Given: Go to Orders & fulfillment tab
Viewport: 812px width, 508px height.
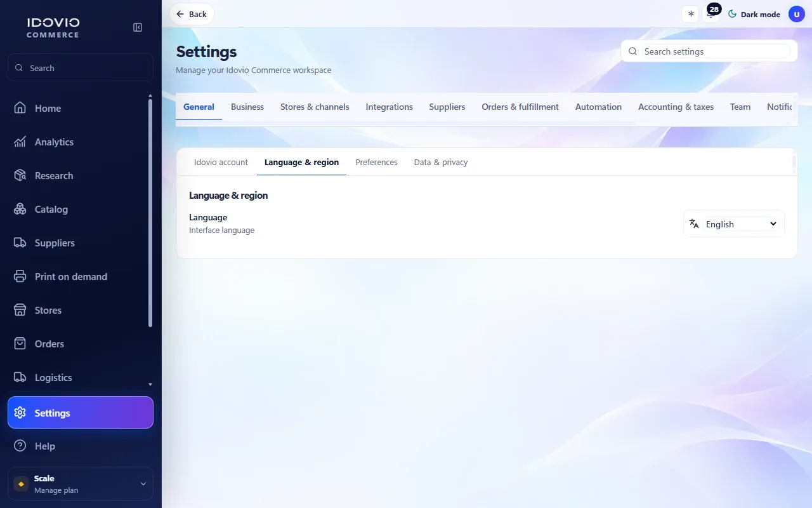Looking at the screenshot, I should coord(520,107).
